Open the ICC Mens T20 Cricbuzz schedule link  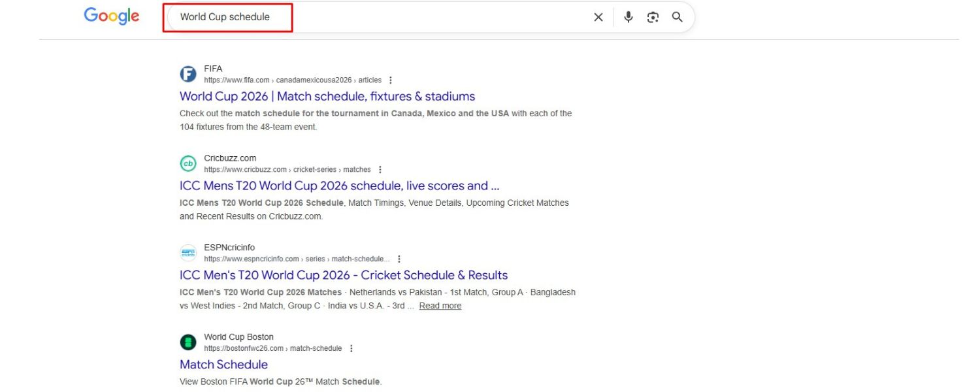pos(339,186)
